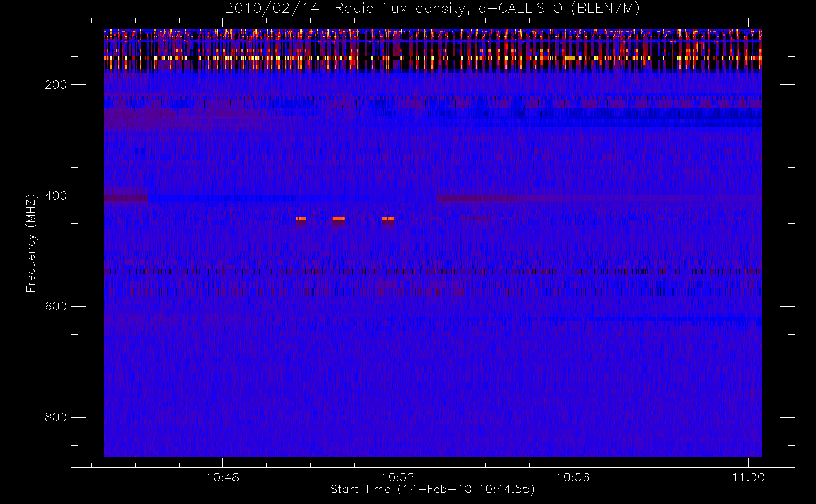The width and height of the screenshot is (816, 504).
Task: Click the 10:56 time tick label
Action: click(x=573, y=477)
